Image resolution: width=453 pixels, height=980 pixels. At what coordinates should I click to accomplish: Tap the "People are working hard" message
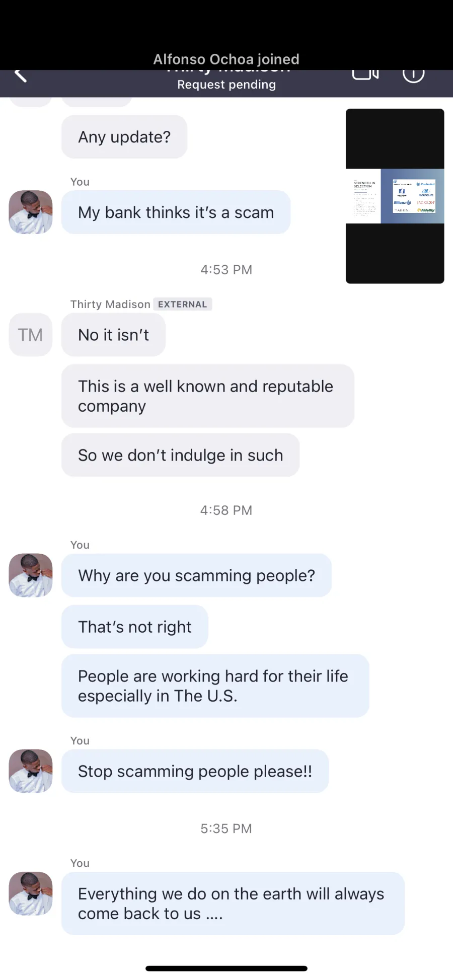(215, 686)
